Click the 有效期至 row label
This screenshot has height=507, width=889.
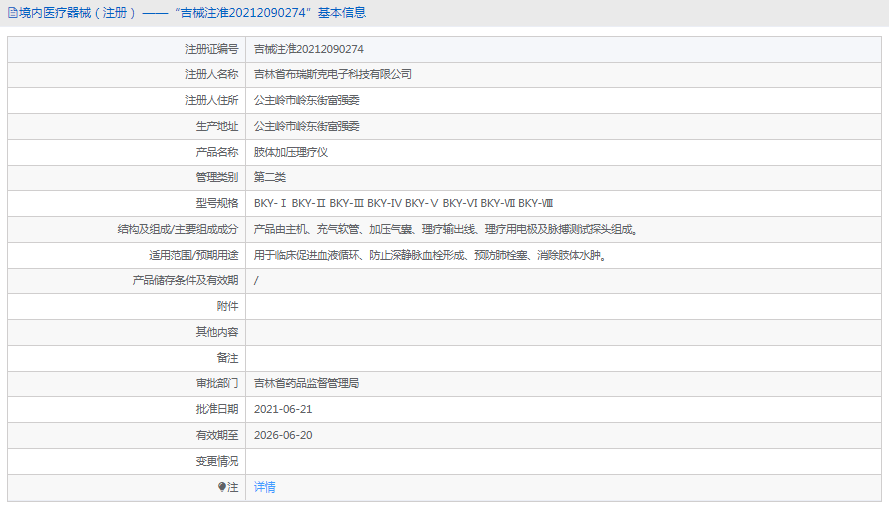point(217,435)
